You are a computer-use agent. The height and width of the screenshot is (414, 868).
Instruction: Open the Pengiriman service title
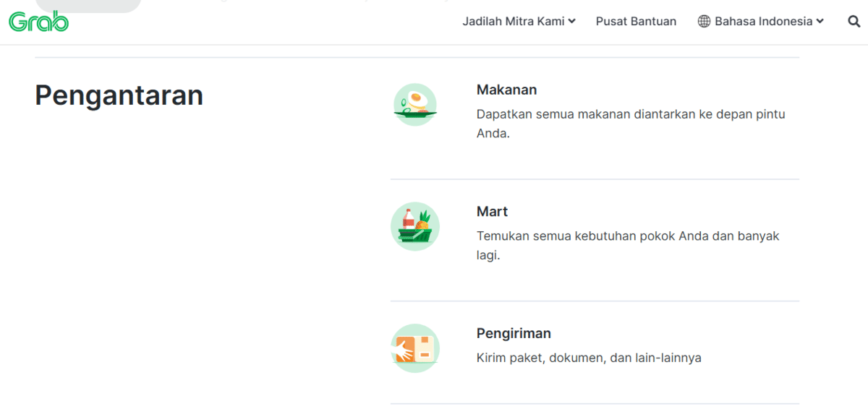(514, 333)
